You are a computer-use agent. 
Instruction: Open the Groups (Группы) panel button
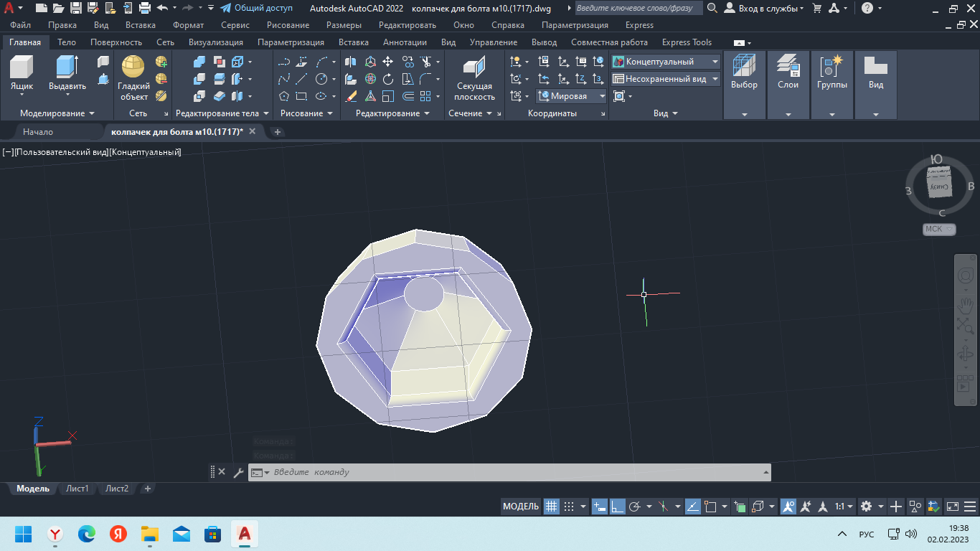click(x=831, y=72)
